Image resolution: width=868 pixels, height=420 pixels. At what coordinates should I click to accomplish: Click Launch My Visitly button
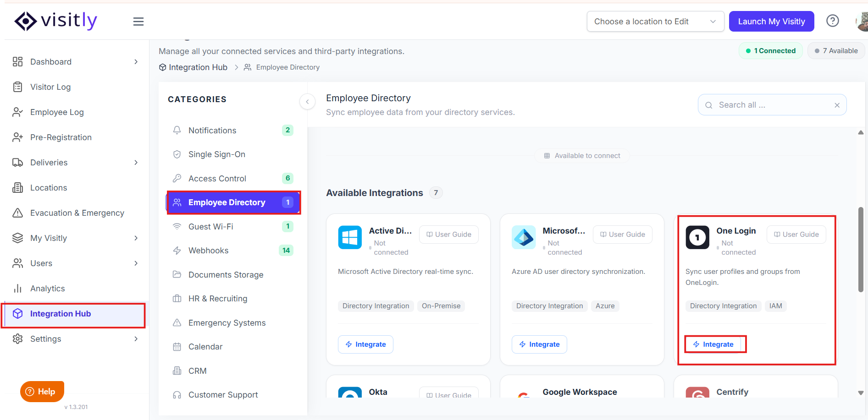tap(771, 22)
